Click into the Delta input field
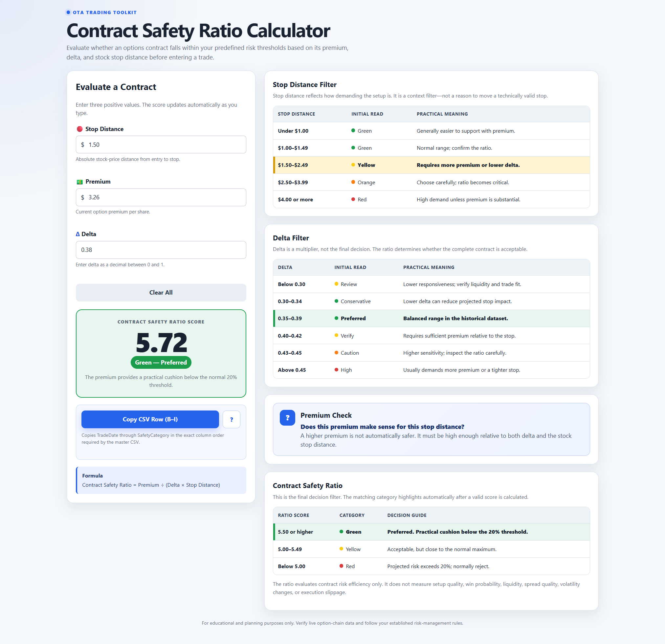The height and width of the screenshot is (644, 665). [161, 250]
